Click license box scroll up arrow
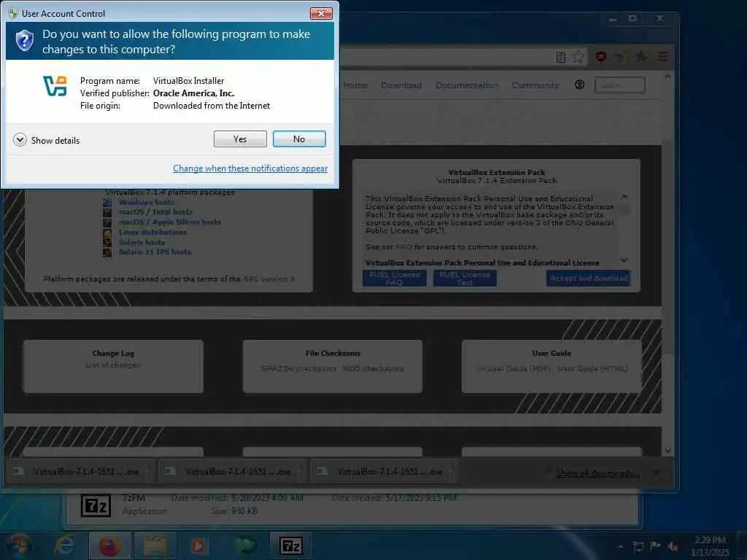This screenshot has width=747, height=560. (x=624, y=197)
